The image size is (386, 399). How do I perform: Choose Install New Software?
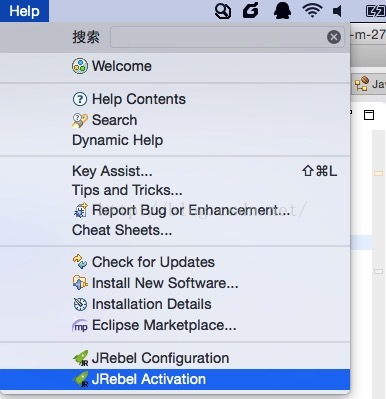click(x=175, y=283)
